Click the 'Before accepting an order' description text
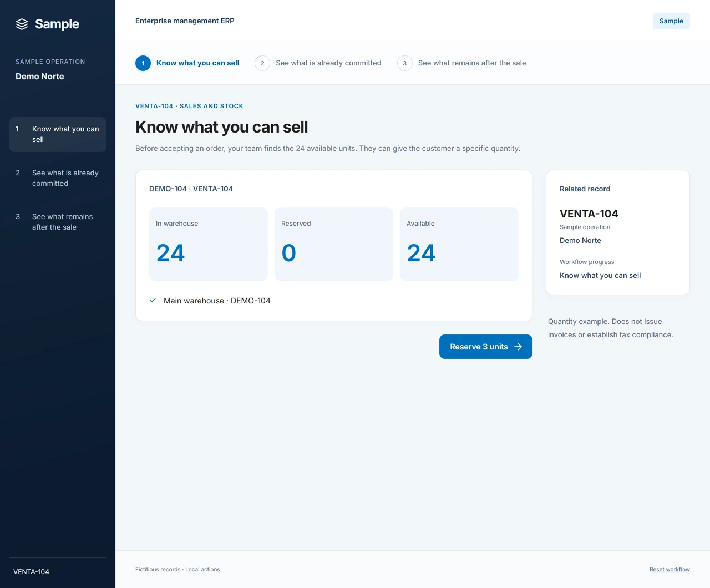This screenshot has width=710, height=588. [x=328, y=149]
